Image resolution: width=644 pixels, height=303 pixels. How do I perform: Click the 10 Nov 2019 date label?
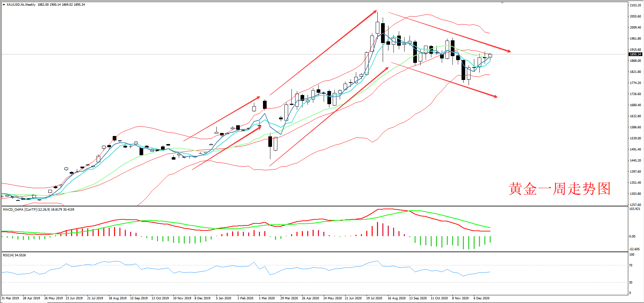[182, 298]
